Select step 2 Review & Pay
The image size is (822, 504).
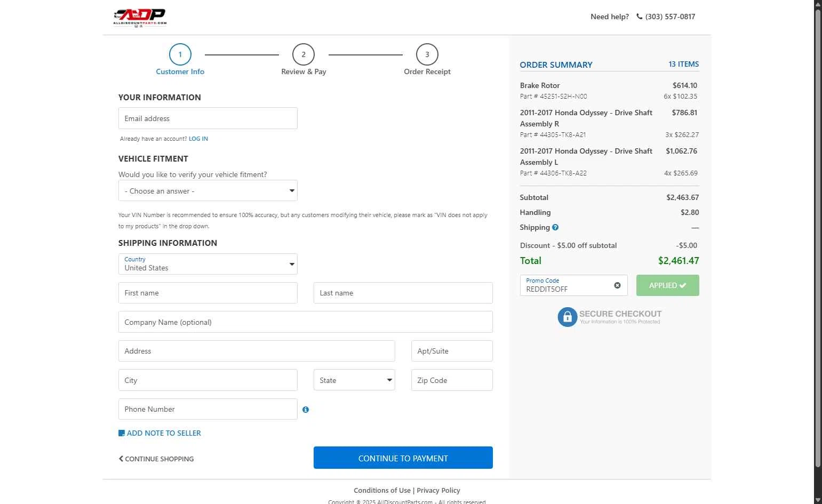point(304,60)
